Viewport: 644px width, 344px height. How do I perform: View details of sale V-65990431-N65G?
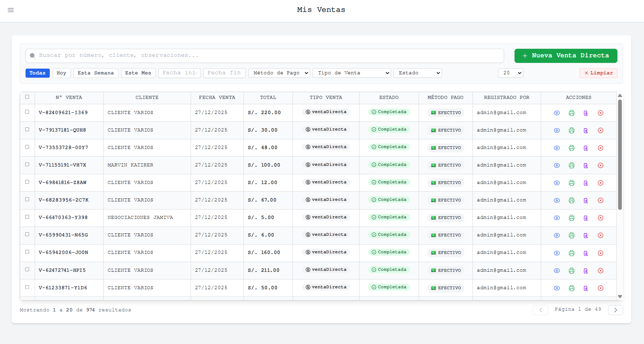557,235
